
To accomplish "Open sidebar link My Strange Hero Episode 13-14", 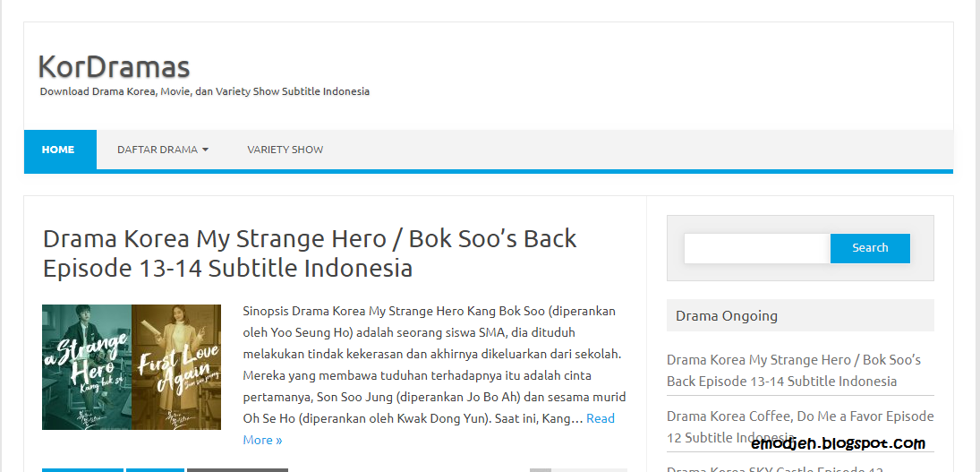I will (x=794, y=370).
